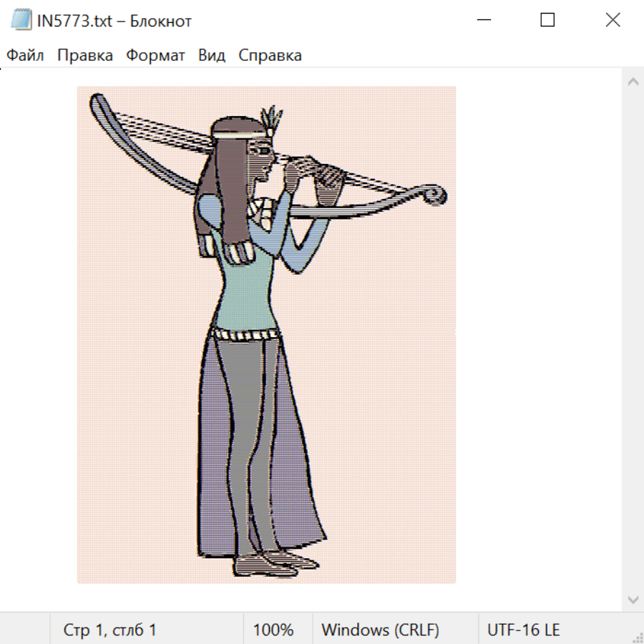Click the UTF-16 LE encoding indicator

524,630
